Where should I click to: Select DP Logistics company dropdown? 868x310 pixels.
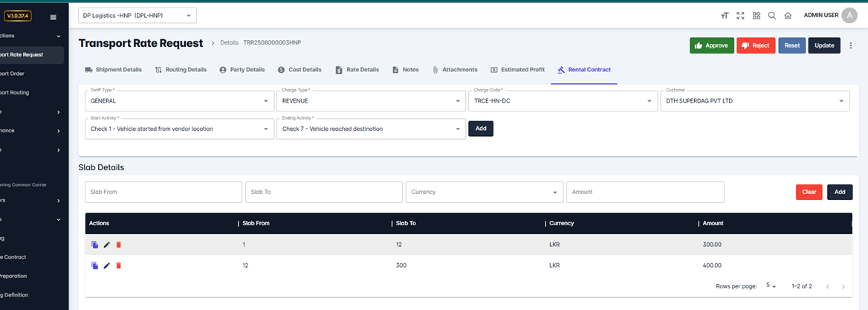(137, 16)
